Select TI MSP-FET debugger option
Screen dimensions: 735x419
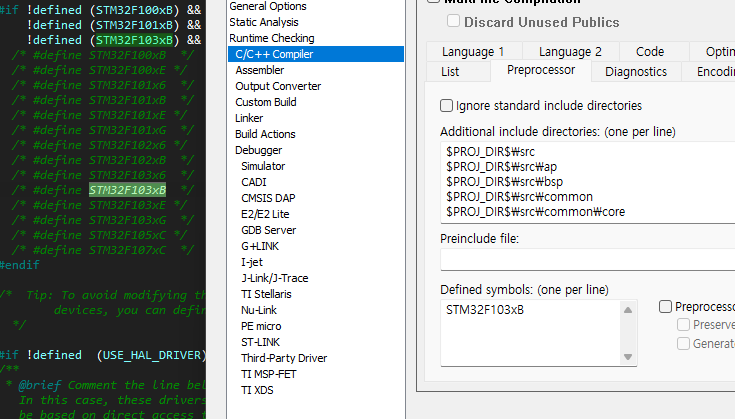[269, 374]
